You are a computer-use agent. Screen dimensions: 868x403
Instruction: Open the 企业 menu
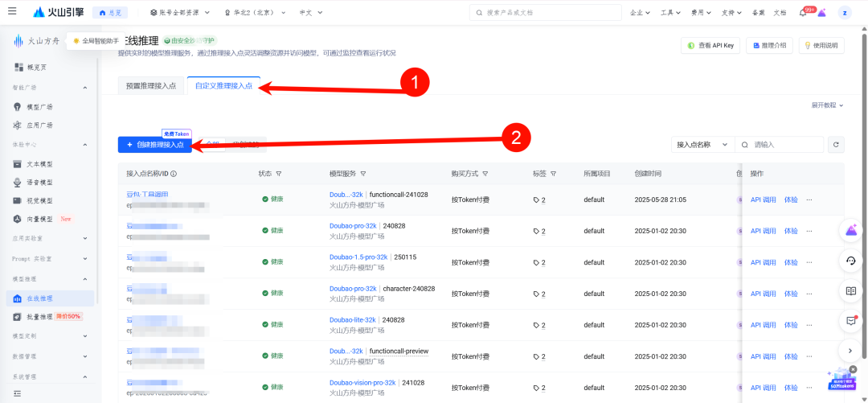tap(640, 12)
